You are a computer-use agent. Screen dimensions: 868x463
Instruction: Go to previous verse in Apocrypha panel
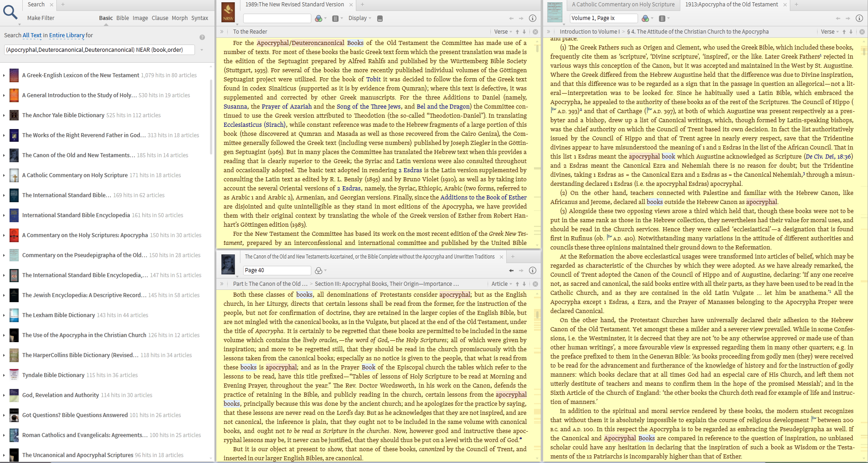[x=844, y=32]
